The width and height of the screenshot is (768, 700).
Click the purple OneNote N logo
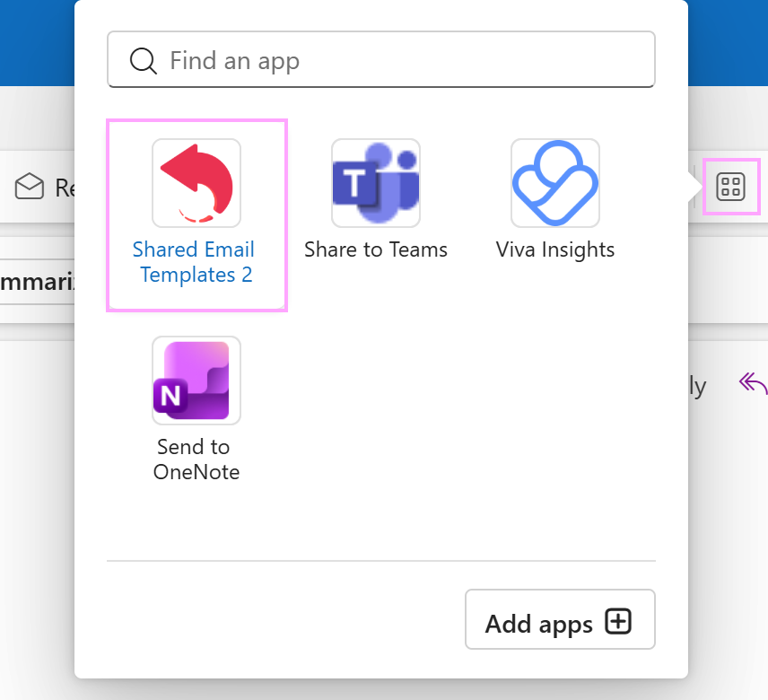196,381
